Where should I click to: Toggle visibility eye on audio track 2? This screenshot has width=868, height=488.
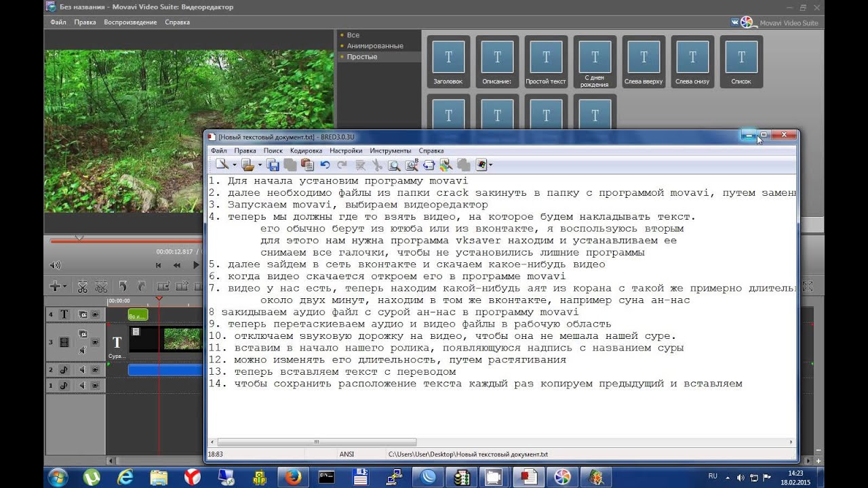coord(96,369)
